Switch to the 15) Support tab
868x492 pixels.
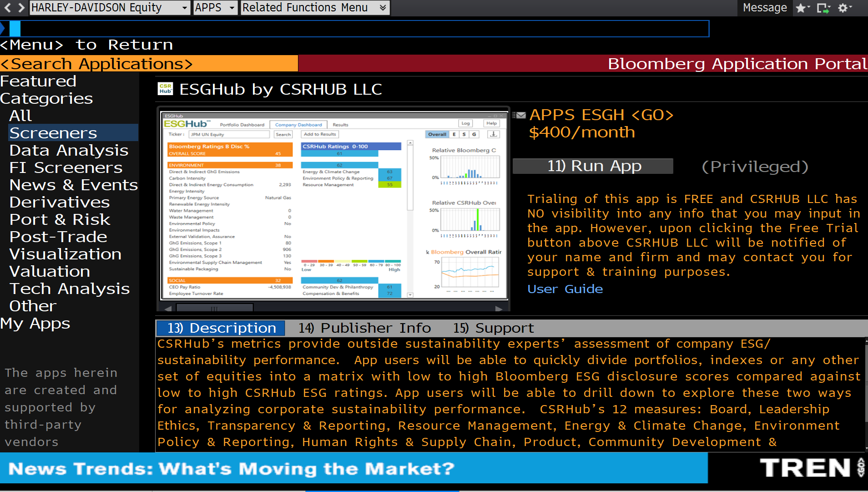493,328
